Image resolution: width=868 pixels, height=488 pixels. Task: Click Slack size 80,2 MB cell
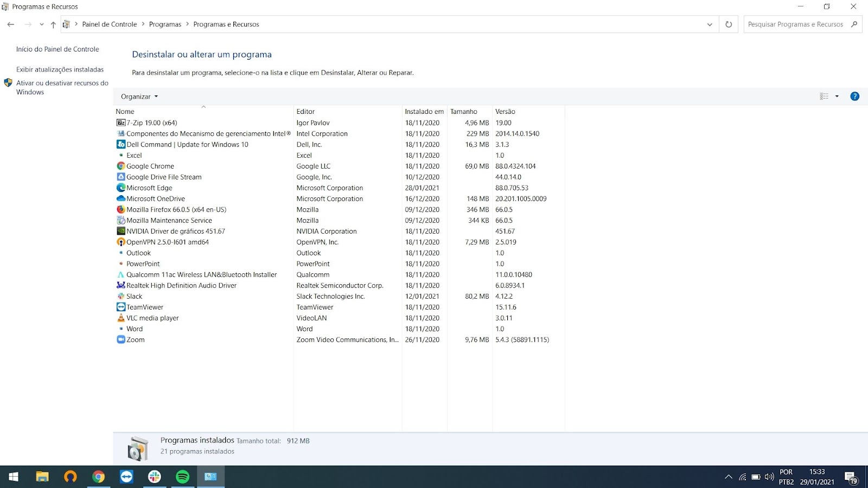[x=477, y=296]
